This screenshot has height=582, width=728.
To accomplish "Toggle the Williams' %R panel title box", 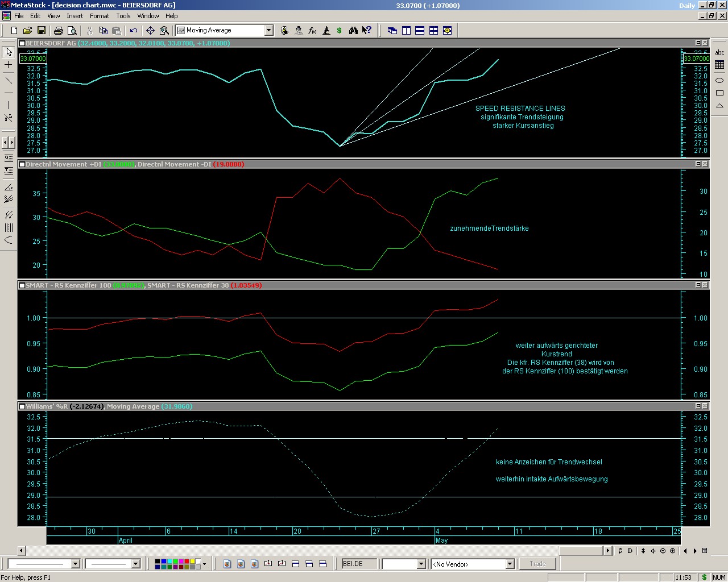I will 22,406.
